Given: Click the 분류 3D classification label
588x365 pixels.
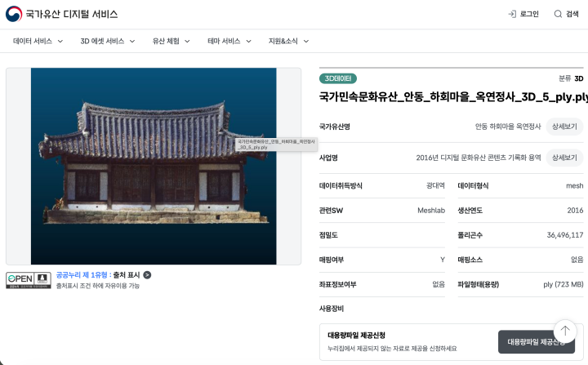Looking at the screenshot, I should 571,78.
